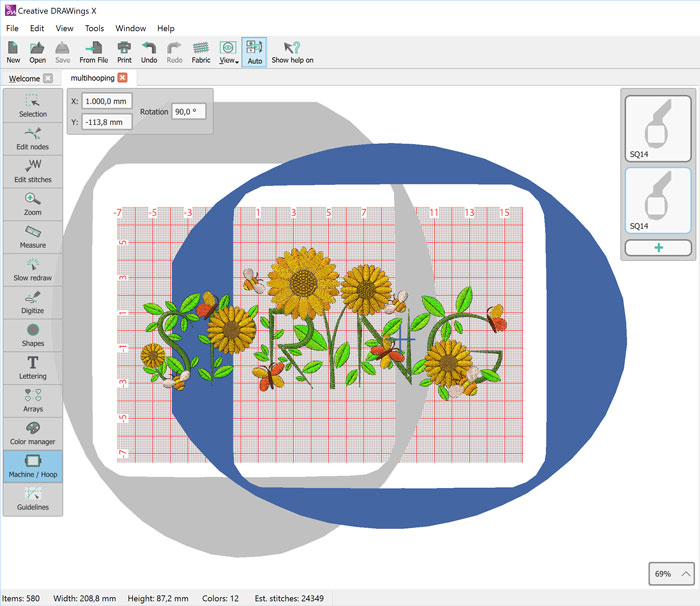Toggle the Machine / Hoop panel
The width and height of the screenshot is (700, 606).
point(33,465)
